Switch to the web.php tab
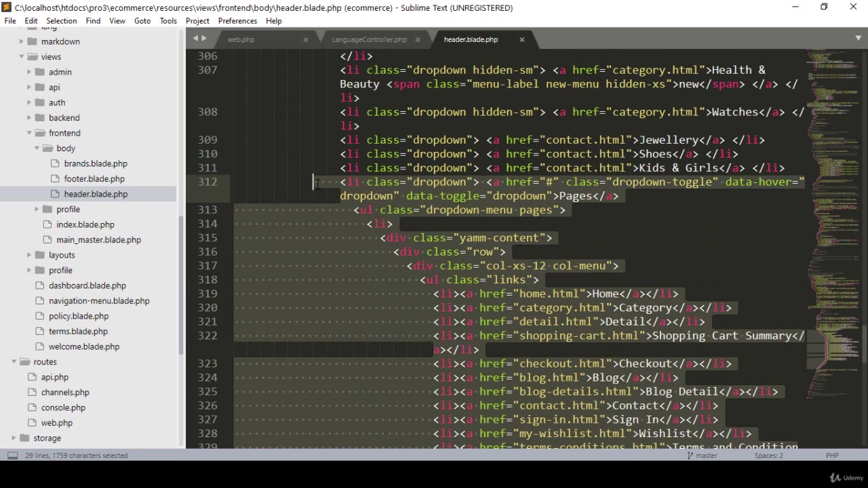 click(x=241, y=39)
